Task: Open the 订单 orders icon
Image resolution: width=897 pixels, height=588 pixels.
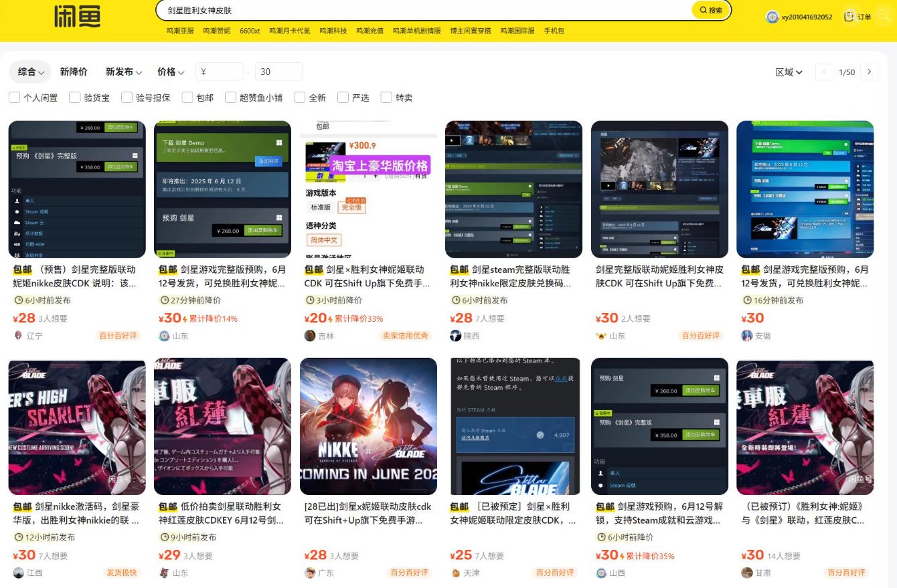Action: (850, 16)
